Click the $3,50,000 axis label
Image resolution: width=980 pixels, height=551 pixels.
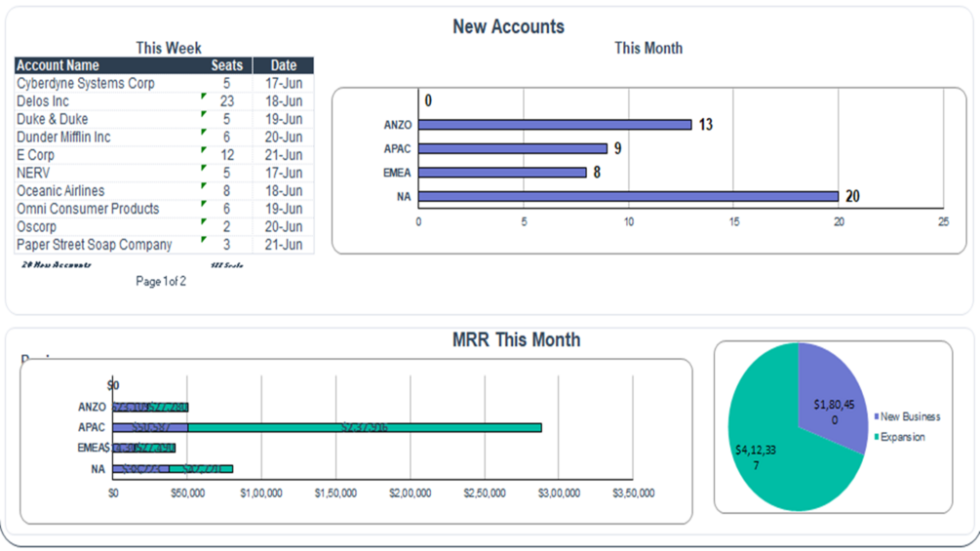pos(633,493)
